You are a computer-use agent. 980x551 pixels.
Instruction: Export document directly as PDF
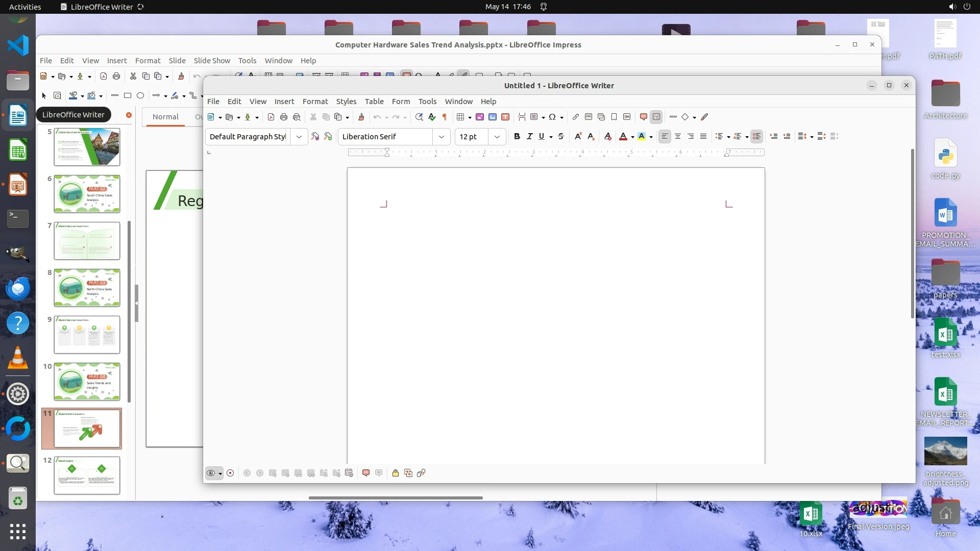pos(271,117)
